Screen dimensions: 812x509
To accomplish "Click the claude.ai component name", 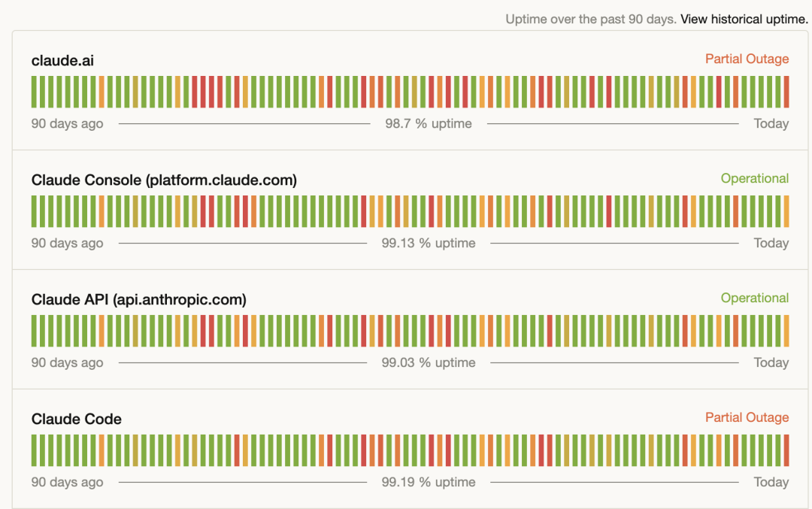I will (x=62, y=61).
